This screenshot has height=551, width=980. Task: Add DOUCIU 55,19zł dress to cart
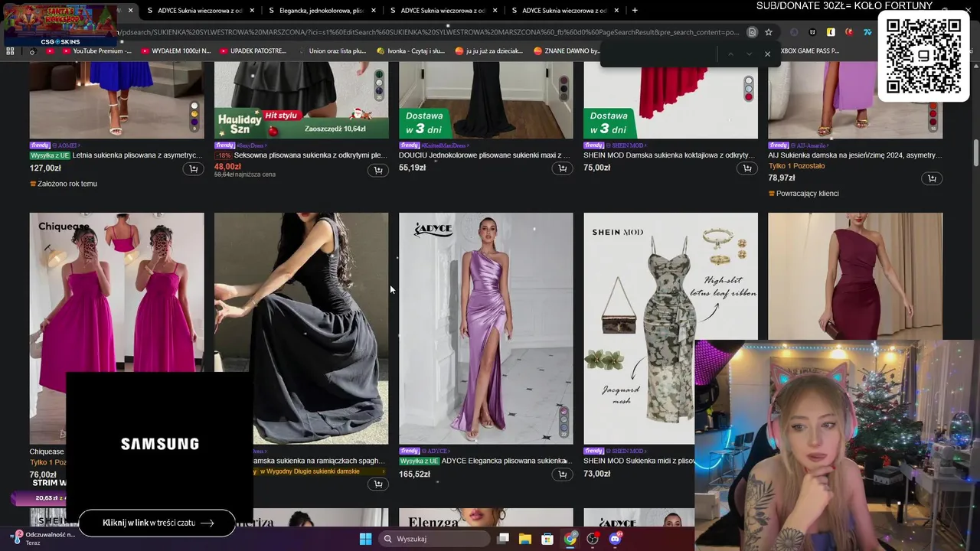[563, 169]
